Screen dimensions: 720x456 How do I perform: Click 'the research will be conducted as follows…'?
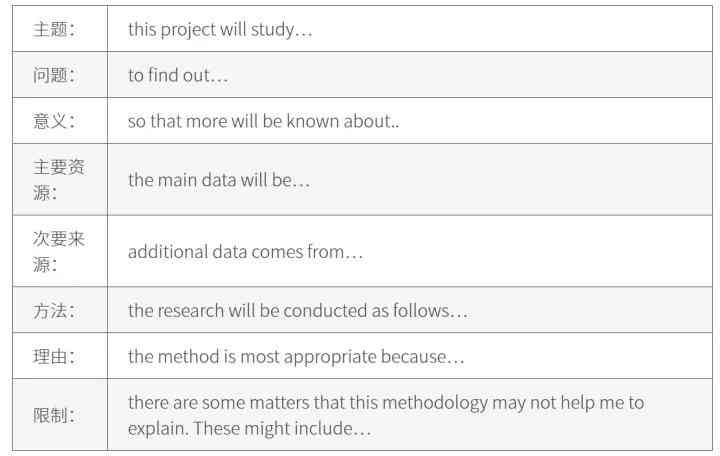298,310
